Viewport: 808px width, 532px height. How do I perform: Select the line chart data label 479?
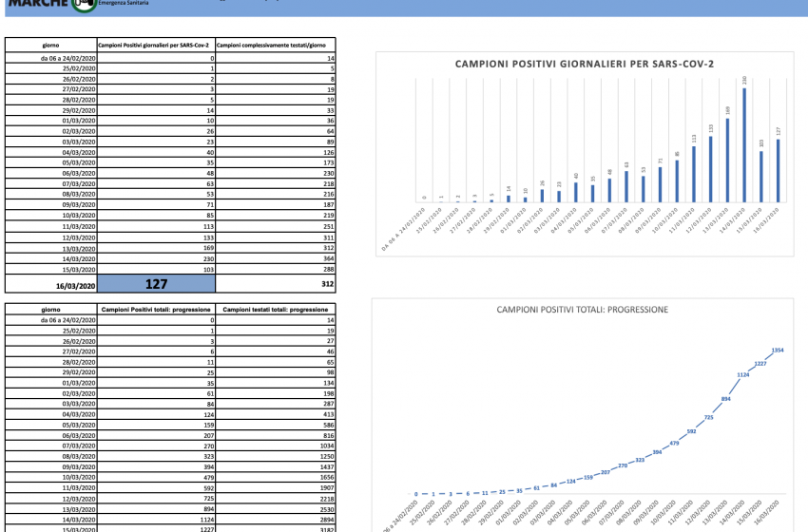point(675,444)
